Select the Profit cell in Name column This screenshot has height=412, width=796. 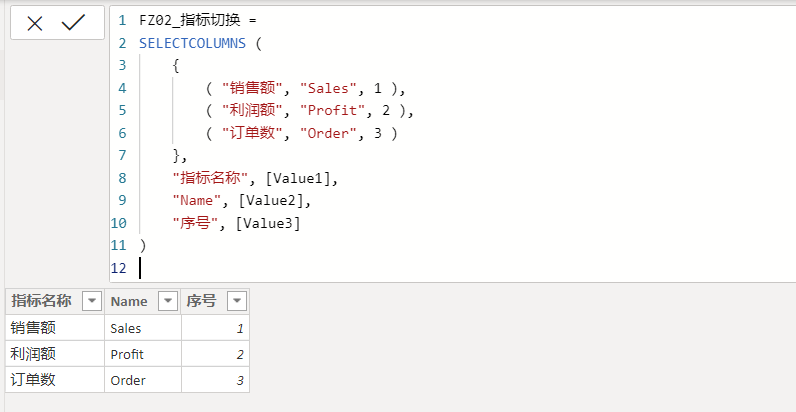coord(143,354)
